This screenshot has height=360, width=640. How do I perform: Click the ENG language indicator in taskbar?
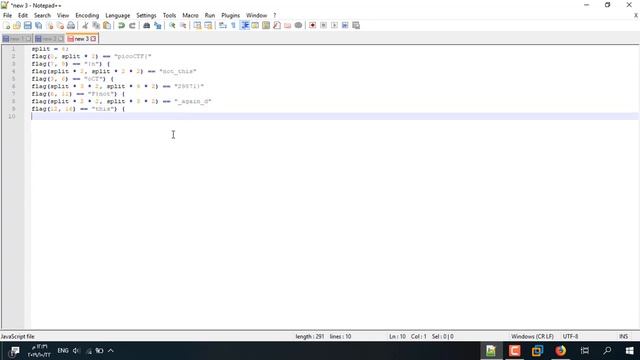click(63, 351)
